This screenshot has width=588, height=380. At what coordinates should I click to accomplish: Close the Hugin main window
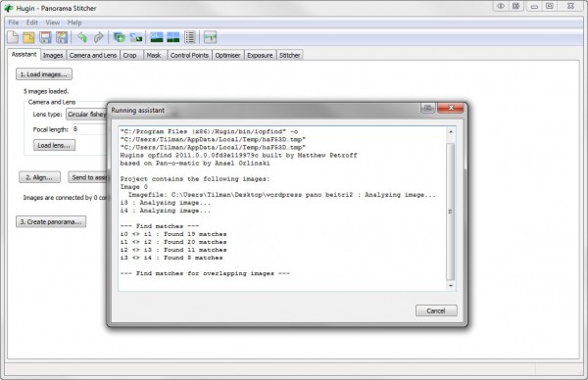570,7
